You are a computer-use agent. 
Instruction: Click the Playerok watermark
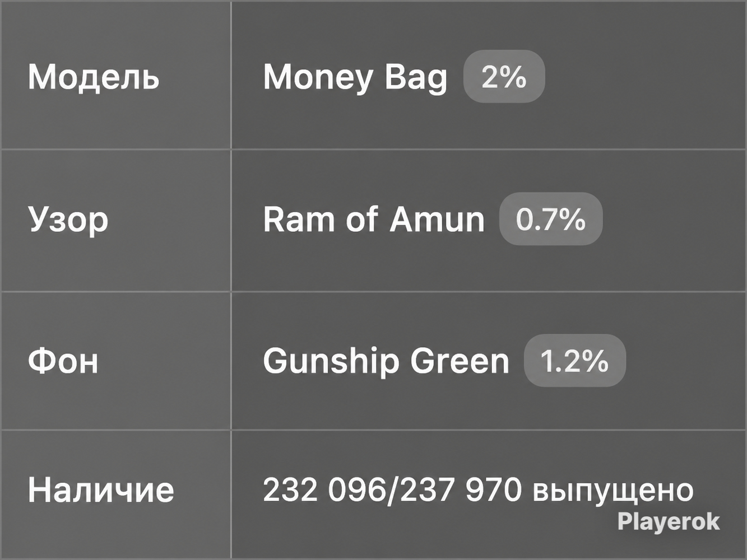(x=668, y=522)
